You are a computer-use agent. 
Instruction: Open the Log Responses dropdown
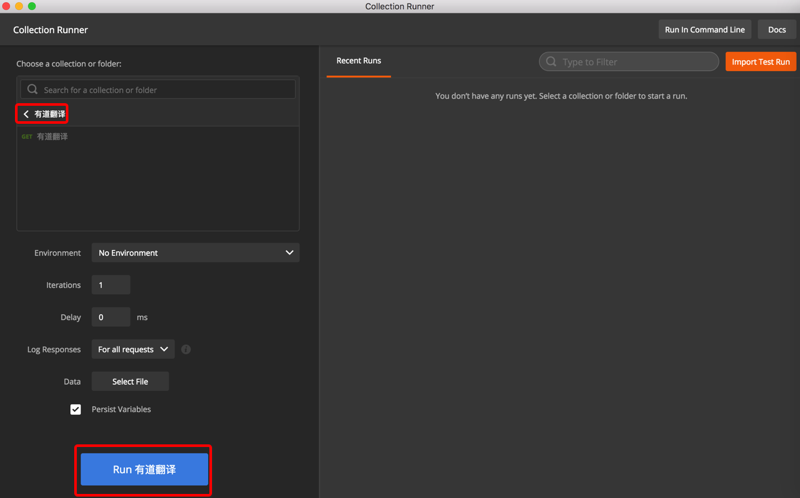(133, 350)
